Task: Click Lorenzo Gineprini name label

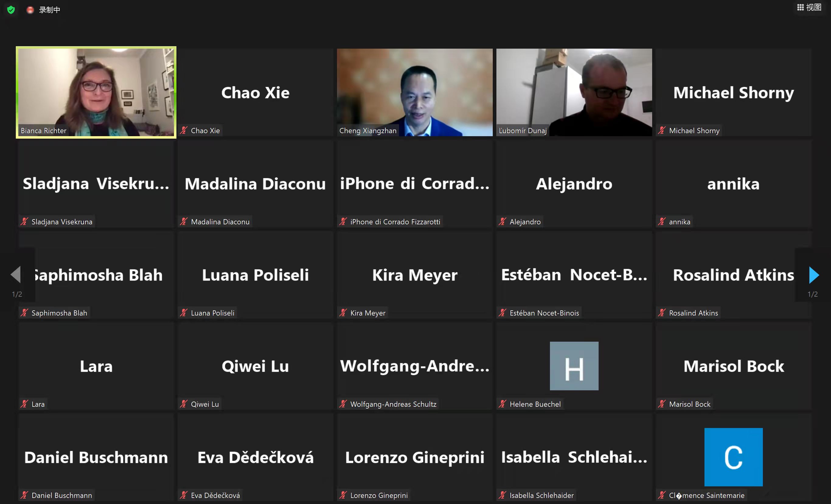Action: (x=379, y=495)
